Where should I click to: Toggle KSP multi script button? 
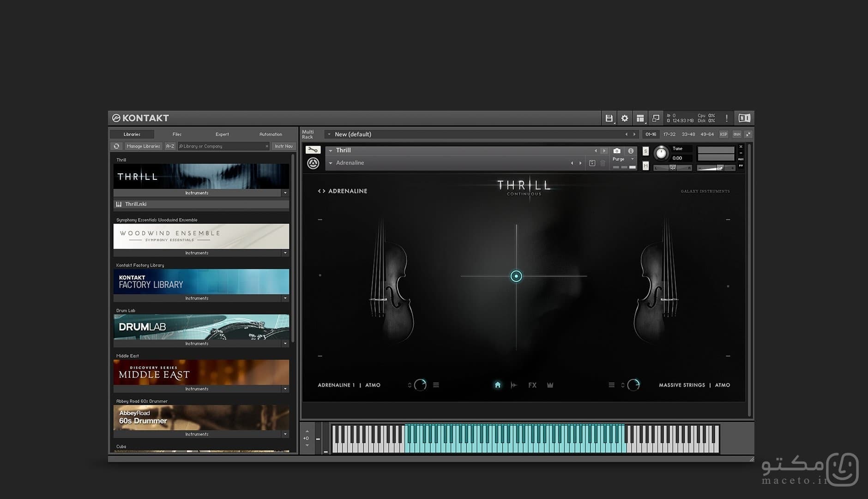(x=723, y=134)
